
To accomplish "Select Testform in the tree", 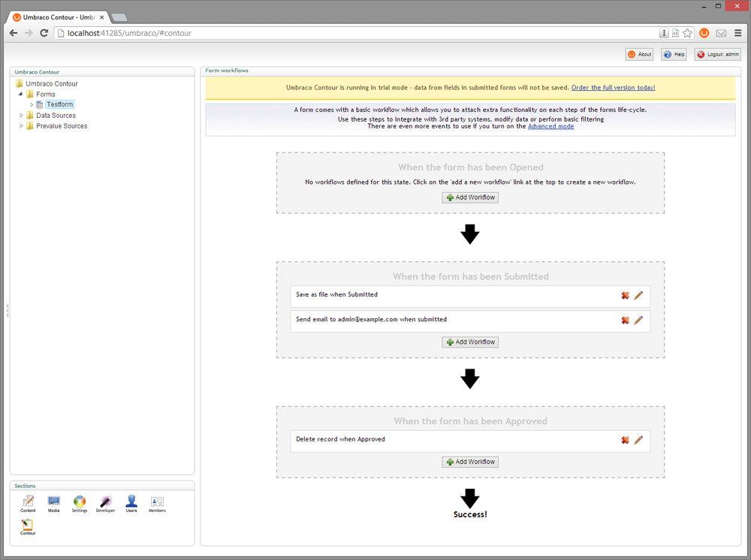I will click(x=60, y=104).
